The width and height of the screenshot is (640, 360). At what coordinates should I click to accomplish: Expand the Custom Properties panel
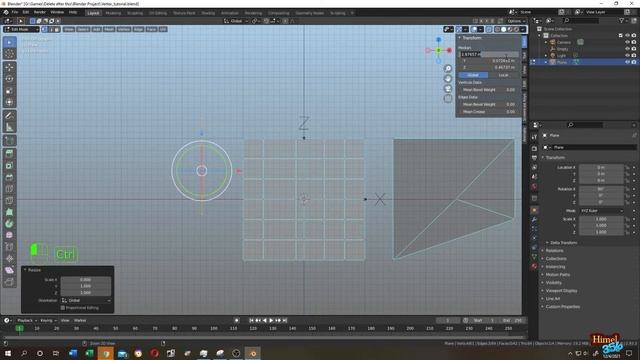click(x=562, y=307)
